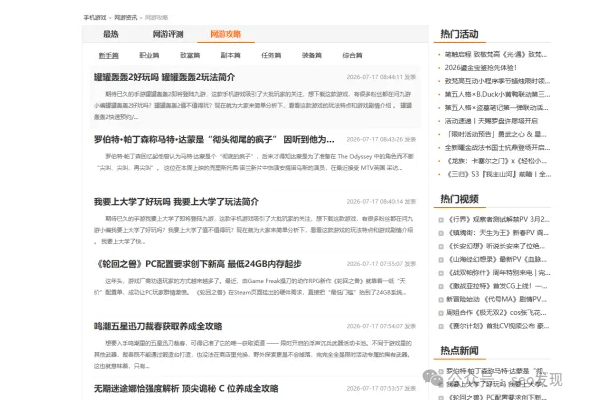The height and width of the screenshot is (417, 614).
Task: Open article 罐罐轰轰2好玩吗 玩法简介
Action: click(x=164, y=77)
